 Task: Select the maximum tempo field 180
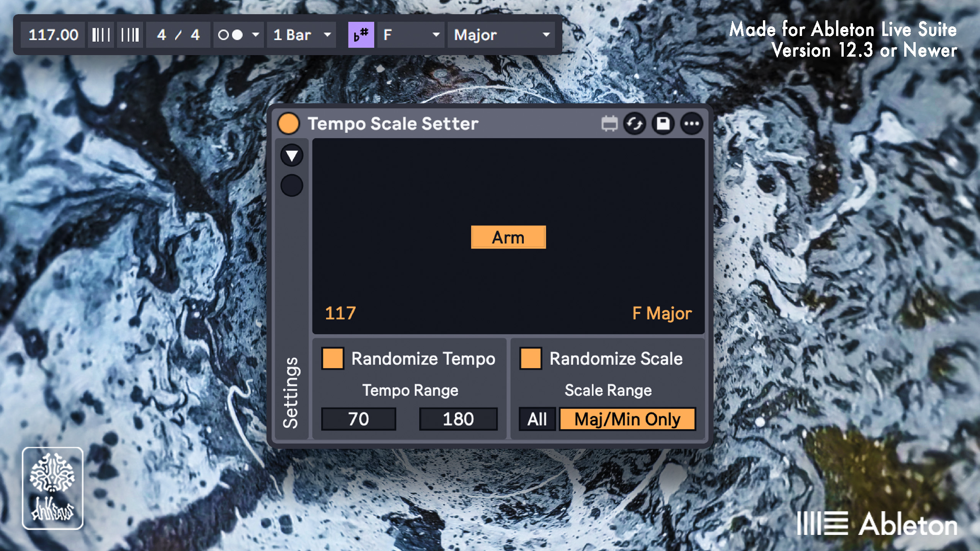tap(458, 419)
